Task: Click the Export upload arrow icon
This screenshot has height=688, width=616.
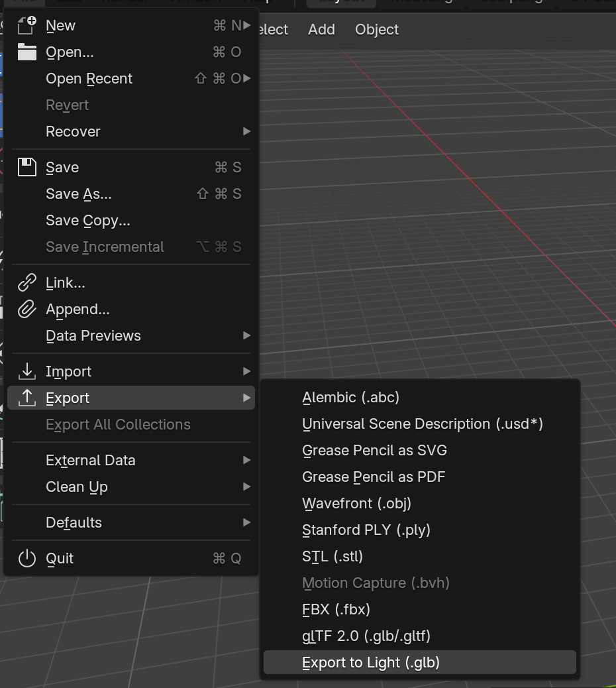Action: click(26, 398)
